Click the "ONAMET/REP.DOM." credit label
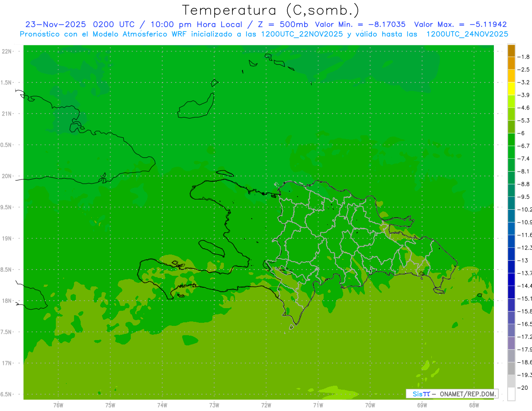The height and width of the screenshot is (411, 532). point(468,394)
